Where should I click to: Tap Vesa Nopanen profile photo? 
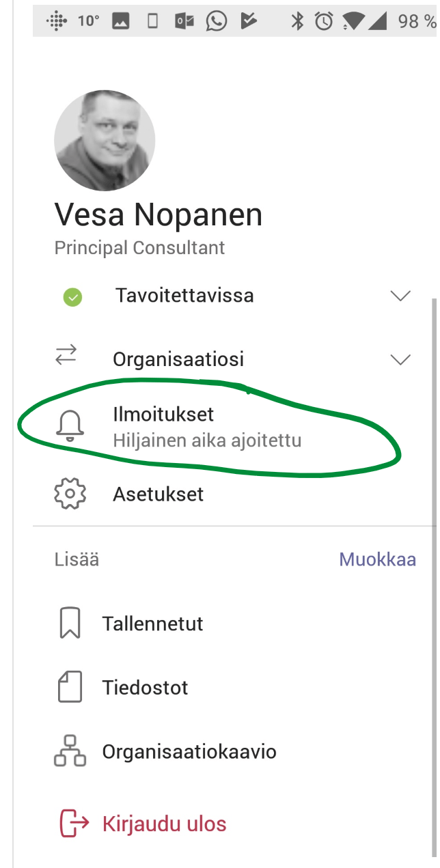click(105, 141)
